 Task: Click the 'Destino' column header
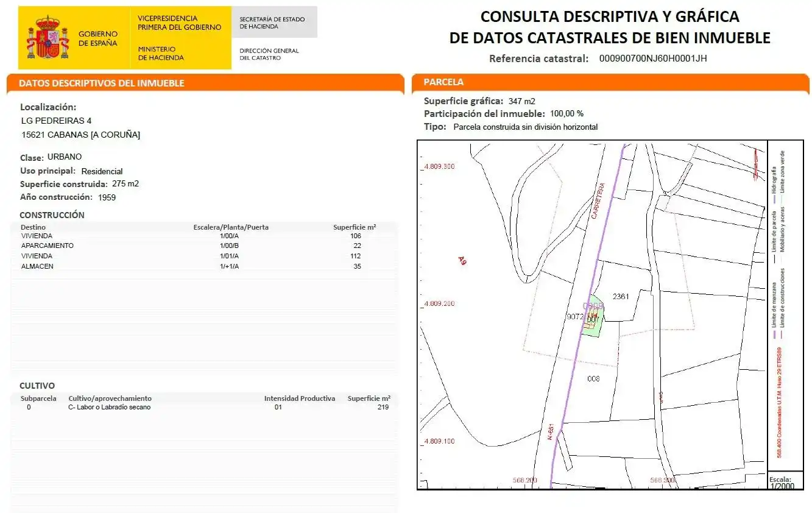[33, 227]
